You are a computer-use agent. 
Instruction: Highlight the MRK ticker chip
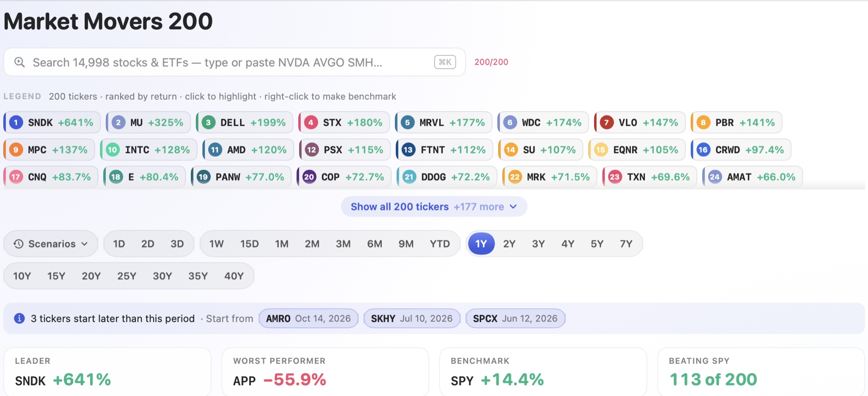[x=549, y=177]
